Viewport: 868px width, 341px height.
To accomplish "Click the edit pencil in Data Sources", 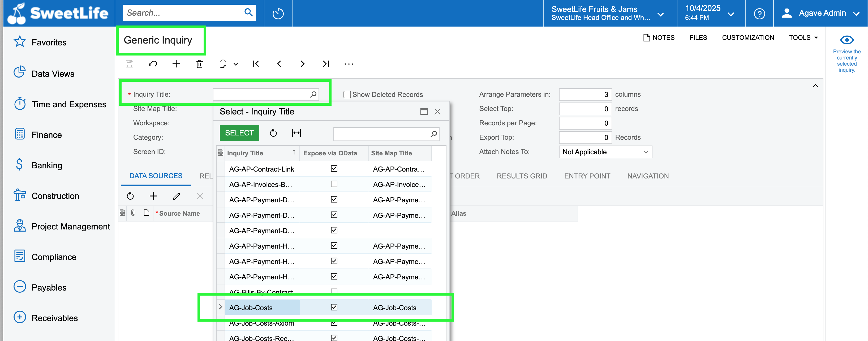I will (x=176, y=196).
